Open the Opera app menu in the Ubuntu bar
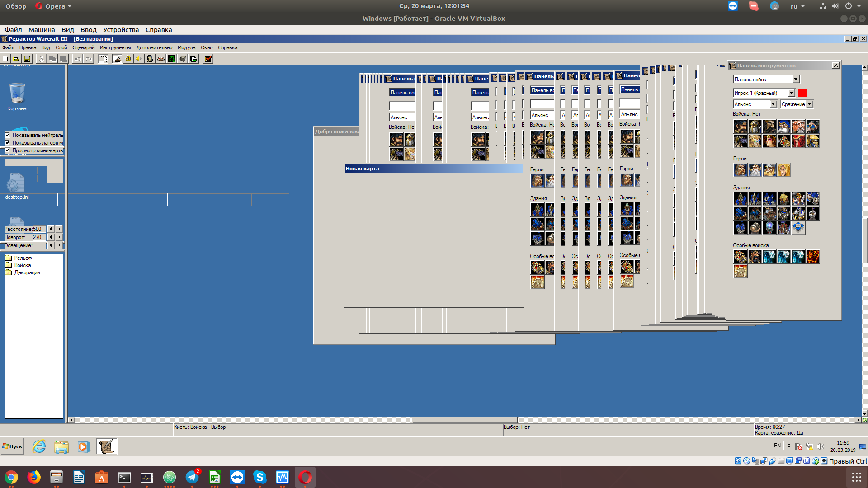868x488 pixels. click(54, 6)
